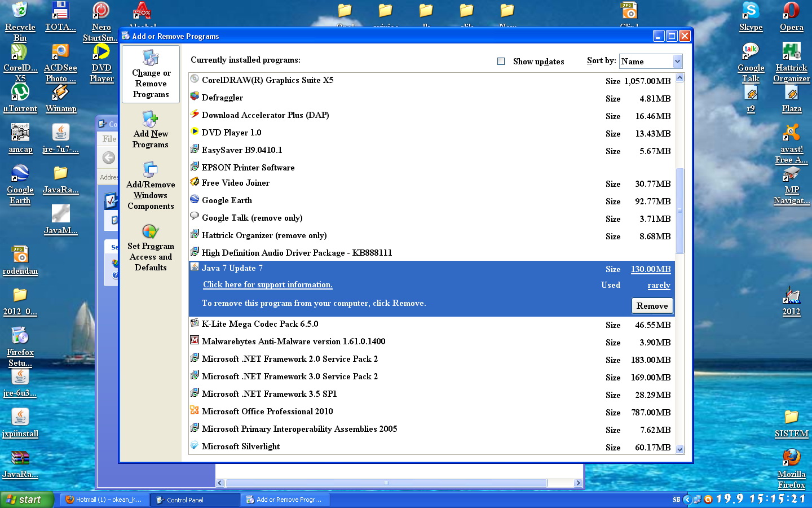
Task: Click Microsoft Office Professional 2010 icon
Action: pyautogui.click(x=195, y=411)
